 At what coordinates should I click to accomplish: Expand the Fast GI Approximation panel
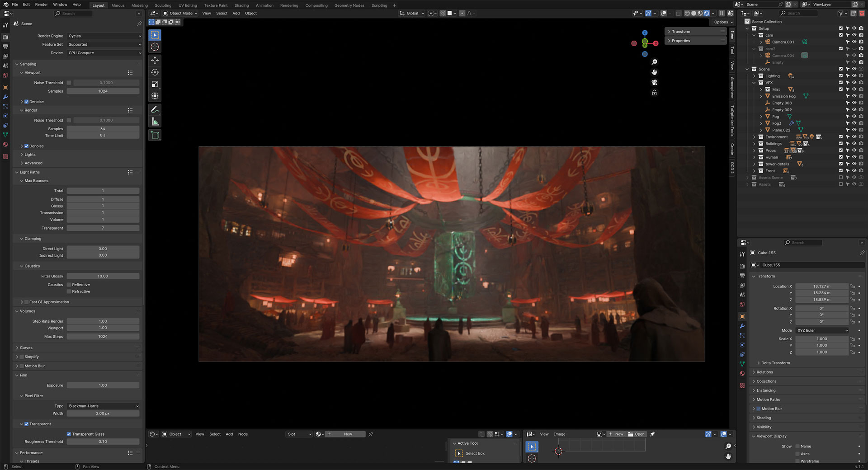[x=22, y=302]
